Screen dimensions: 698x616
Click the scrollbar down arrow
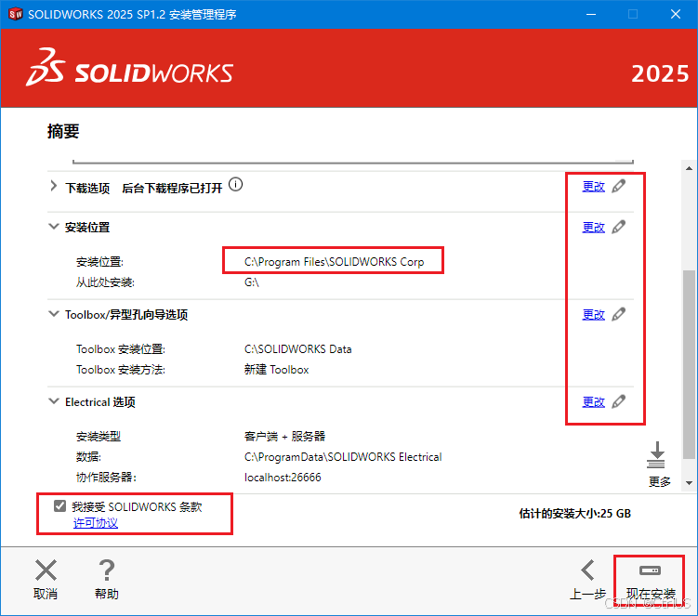click(x=689, y=483)
